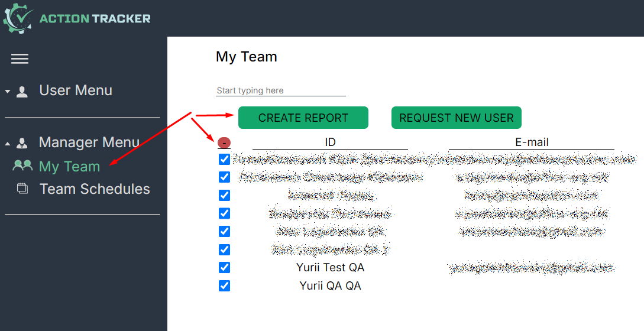Click the User Menu person icon
This screenshot has height=331, width=644.
tap(22, 92)
